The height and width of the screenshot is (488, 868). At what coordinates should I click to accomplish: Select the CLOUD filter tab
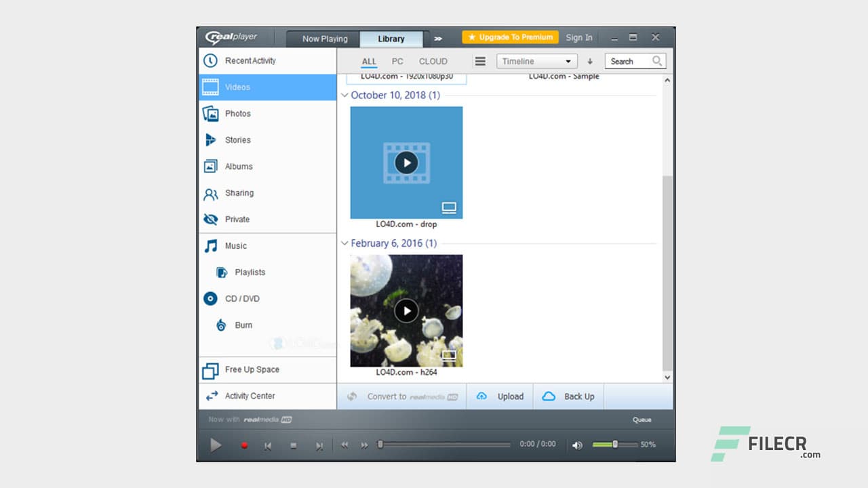pos(433,61)
